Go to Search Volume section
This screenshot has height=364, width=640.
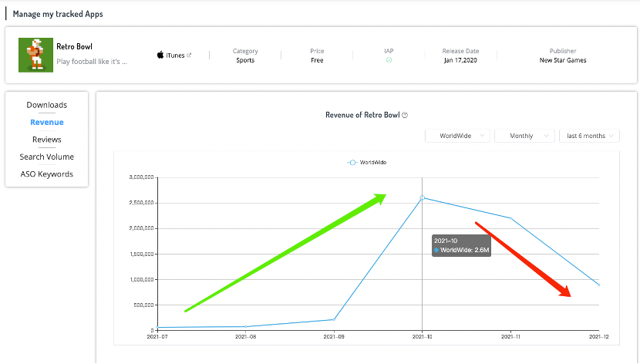(47, 157)
